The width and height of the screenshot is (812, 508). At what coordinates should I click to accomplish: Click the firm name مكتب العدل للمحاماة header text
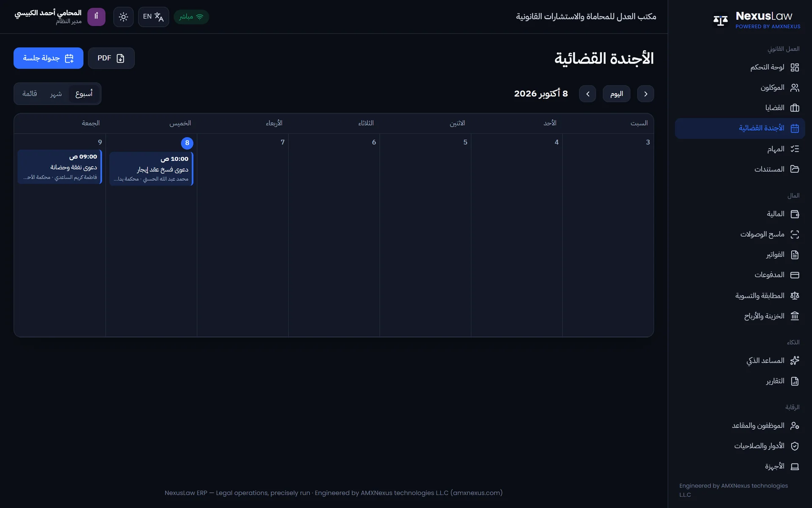click(x=586, y=17)
